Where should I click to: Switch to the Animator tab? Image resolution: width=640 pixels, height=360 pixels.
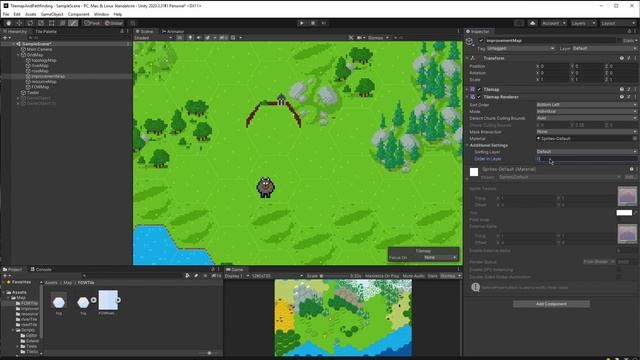click(173, 31)
